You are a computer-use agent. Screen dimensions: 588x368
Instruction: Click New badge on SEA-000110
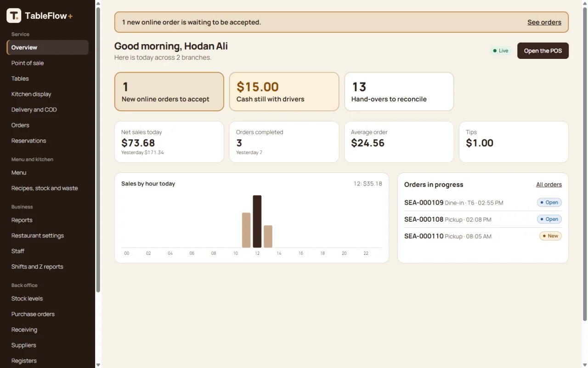tap(550, 236)
